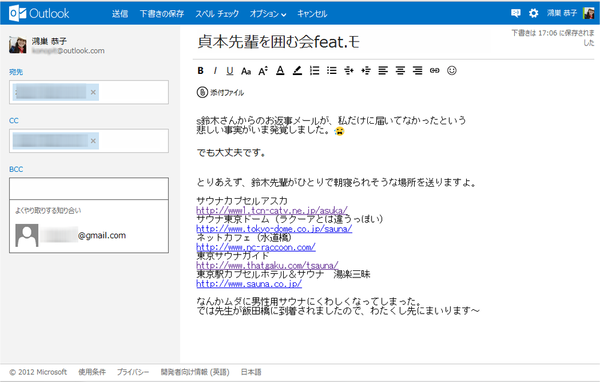Image resolution: width=600 pixels, height=382 pixels.
Task: Click the crying emoji in message body
Action: pos(339,131)
